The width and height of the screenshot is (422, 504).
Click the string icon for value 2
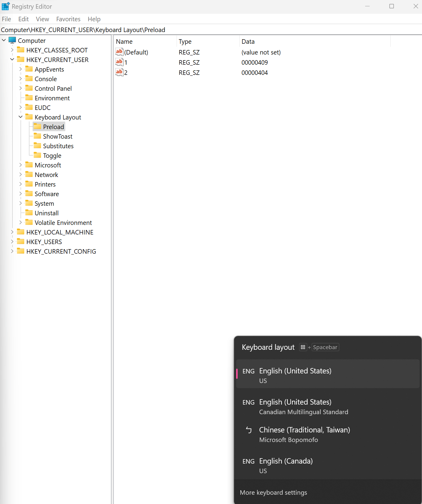coord(119,72)
